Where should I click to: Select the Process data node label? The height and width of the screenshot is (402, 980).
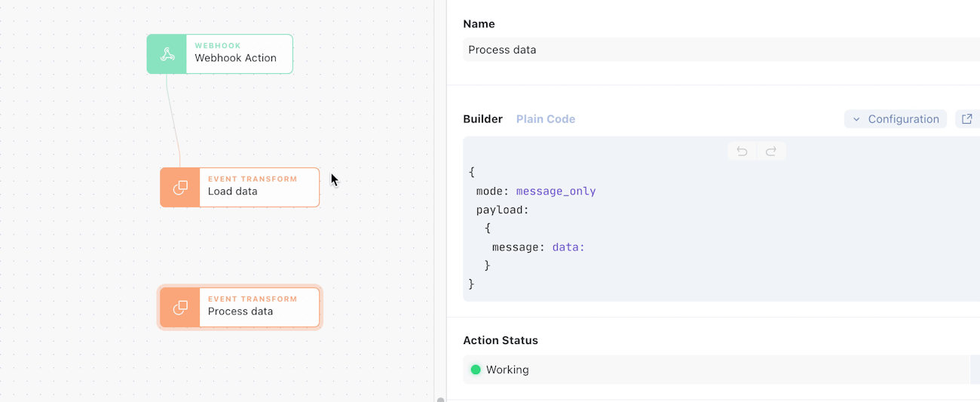click(x=240, y=311)
